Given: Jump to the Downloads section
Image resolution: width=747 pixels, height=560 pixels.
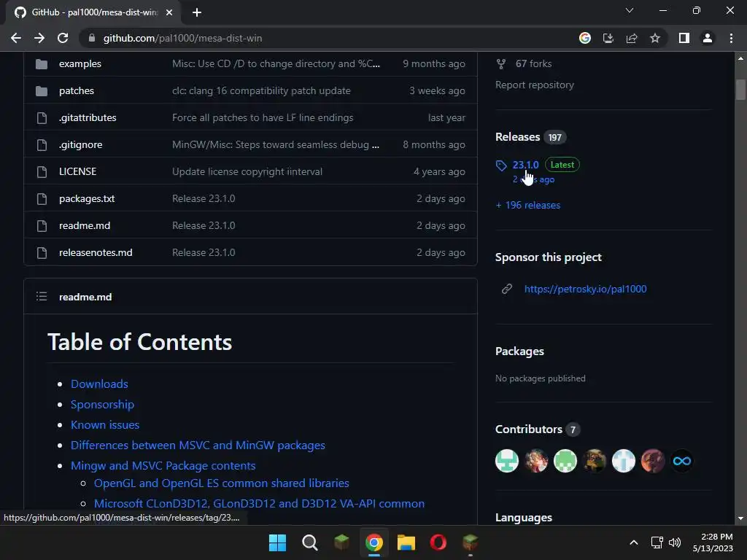Looking at the screenshot, I should (x=99, y=384).
